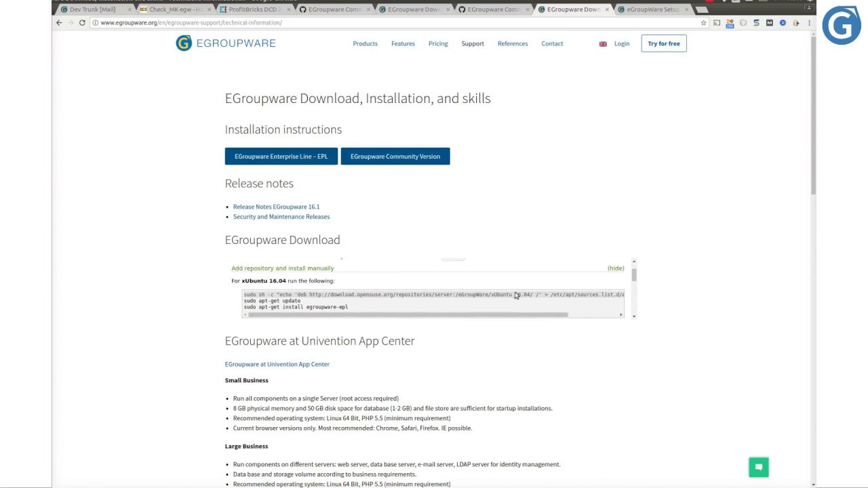Click the Try for free button

pos(664,43)
